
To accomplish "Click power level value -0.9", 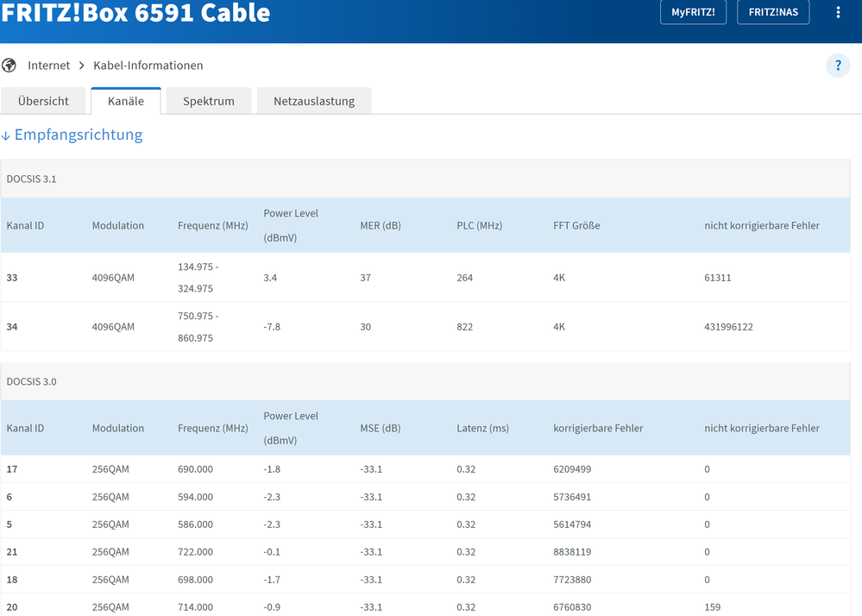I will (272, 607).
